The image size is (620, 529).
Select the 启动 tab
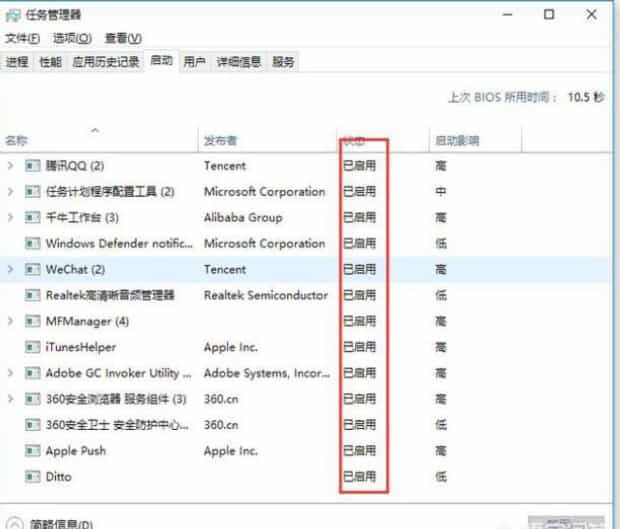coord(162,60)
